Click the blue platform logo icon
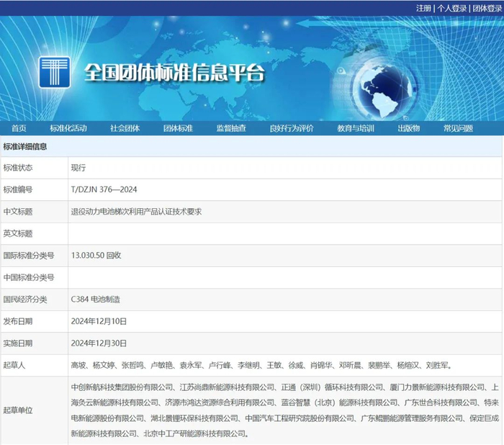504x445 pixels. (x=54, y=72)
